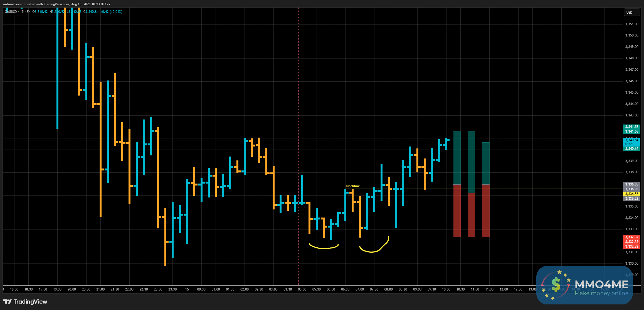This screenshot has height=310, width=644.
Task: Click the 15 date label on time axis
Action: click(x=187, y=289)
